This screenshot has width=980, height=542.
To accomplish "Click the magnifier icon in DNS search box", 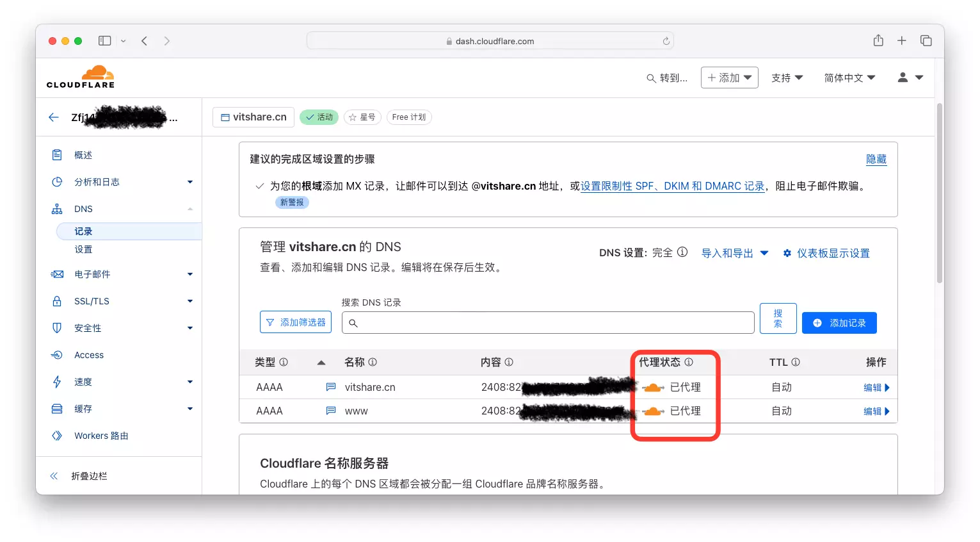I will (x=353, y=323).
